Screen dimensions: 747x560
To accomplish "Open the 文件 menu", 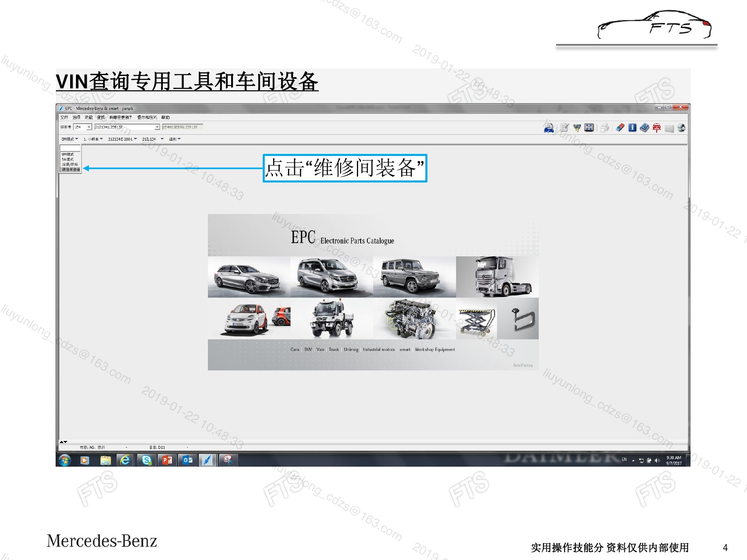I will [64, 117].
